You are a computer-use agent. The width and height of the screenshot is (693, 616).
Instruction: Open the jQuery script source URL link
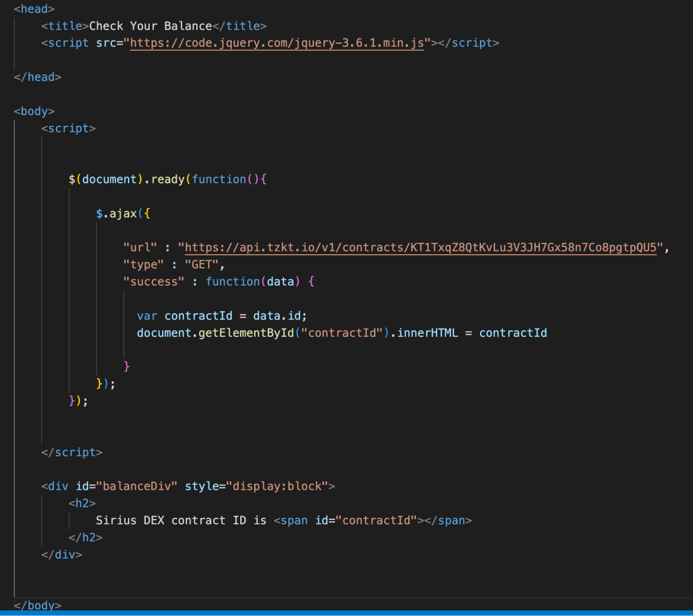(x=277, y=43)
